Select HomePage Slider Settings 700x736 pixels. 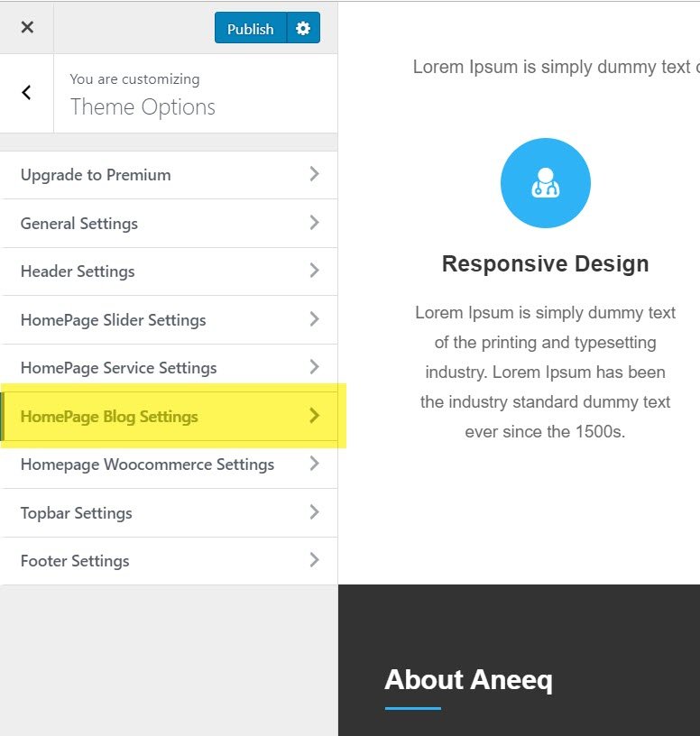(113, 320)
